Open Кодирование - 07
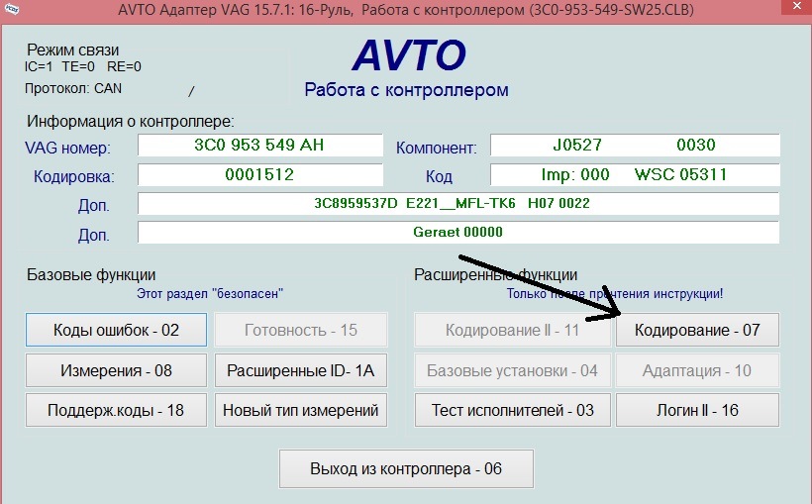 (x=697, y=330)
